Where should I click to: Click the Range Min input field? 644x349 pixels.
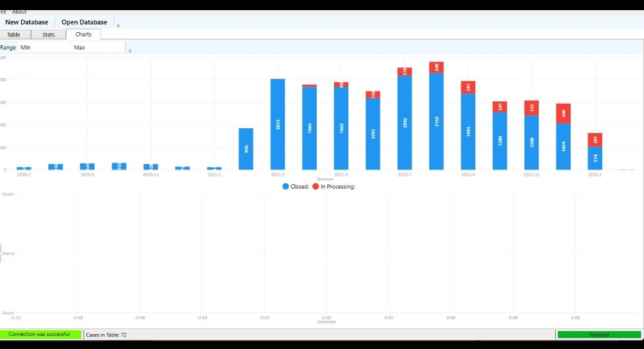click(x=45, y=47)
